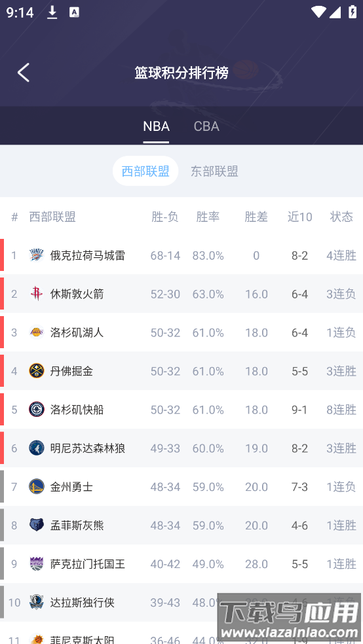Open the 萨克拉门托国王 team name

coord(88,564)
